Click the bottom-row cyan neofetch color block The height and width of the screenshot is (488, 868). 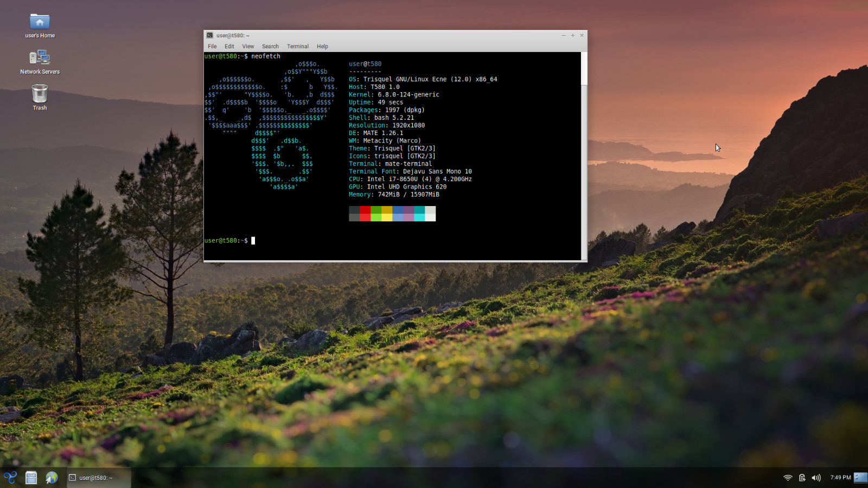pos(419,217)
